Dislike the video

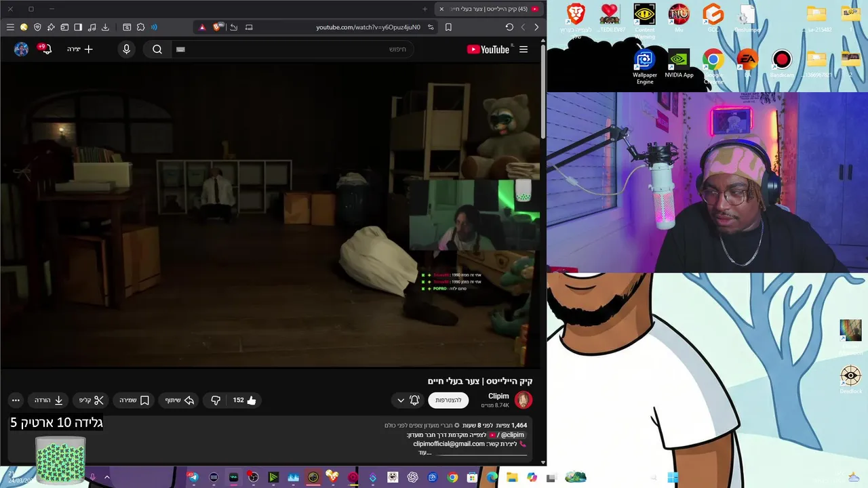216,400
